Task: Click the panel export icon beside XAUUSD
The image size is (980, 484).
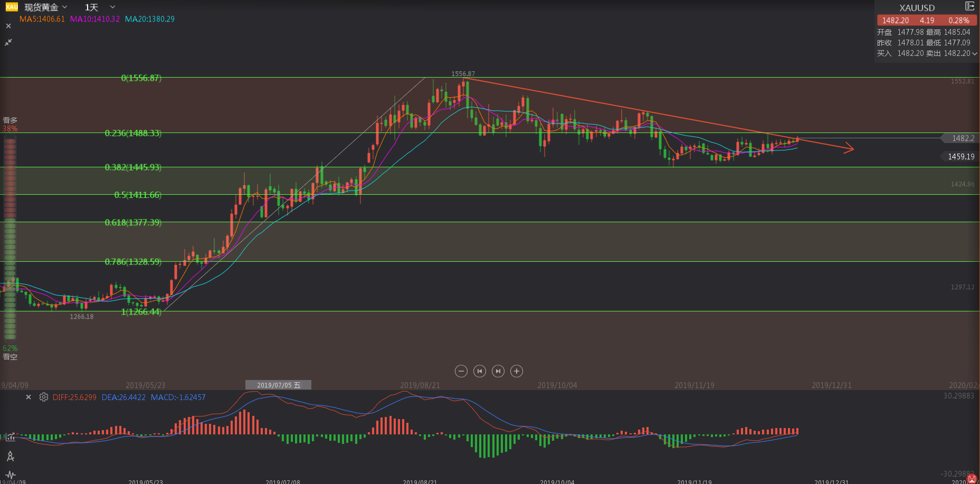Action: tap(969, 6)
